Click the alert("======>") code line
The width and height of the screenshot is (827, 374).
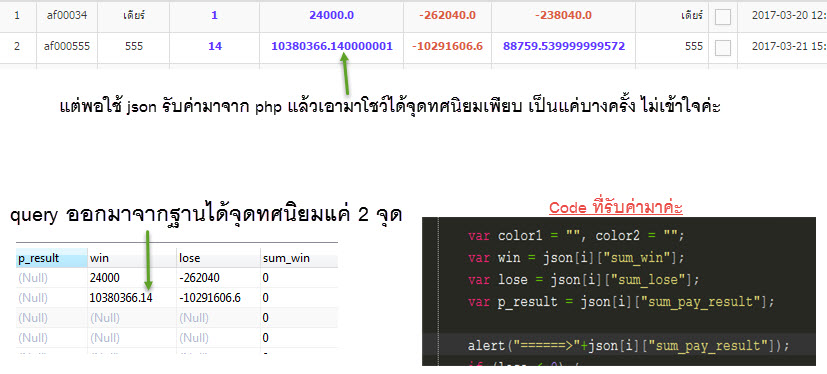coord(628,346)
